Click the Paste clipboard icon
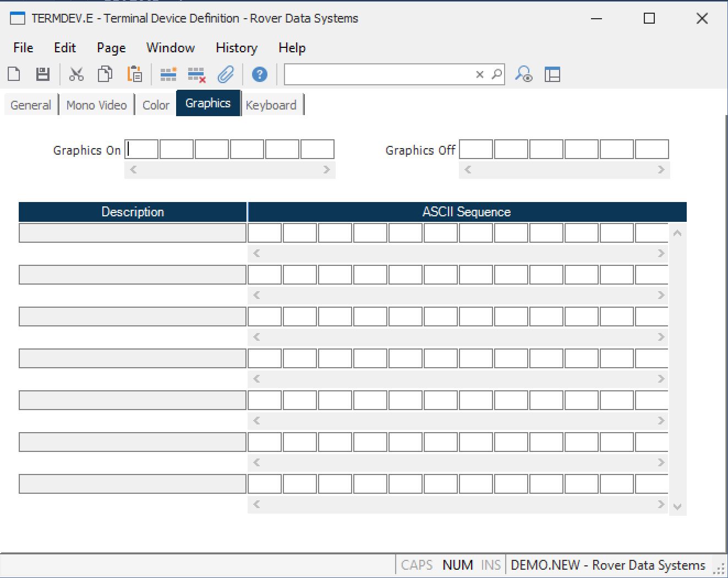 pyautogui.click(x=134, y=74)
